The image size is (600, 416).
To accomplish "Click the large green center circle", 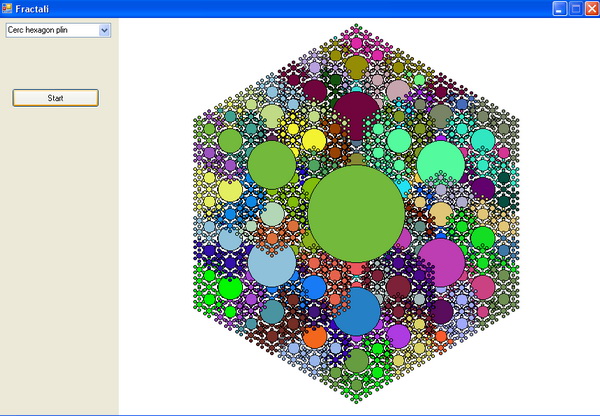I will [356, 214].
